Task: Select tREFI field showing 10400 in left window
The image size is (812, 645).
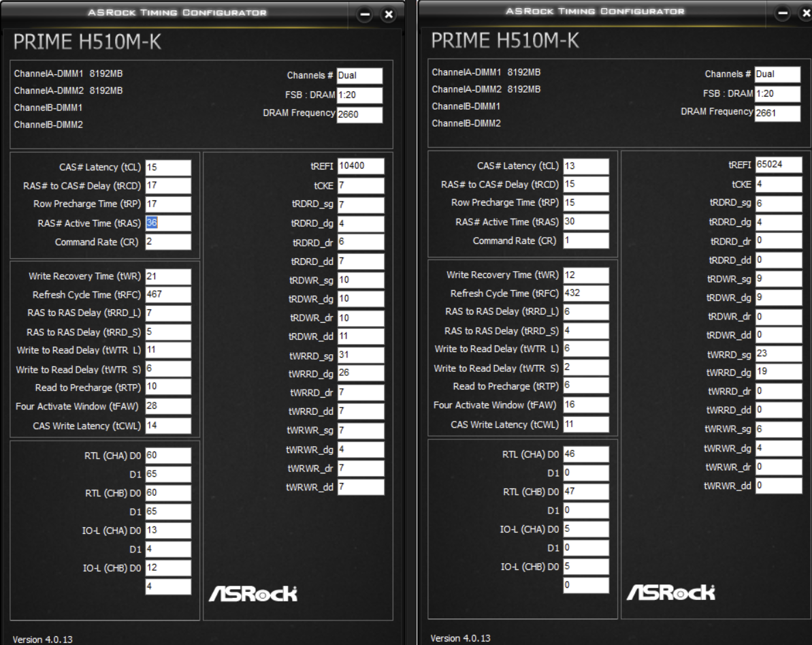Action: (361, 166)
